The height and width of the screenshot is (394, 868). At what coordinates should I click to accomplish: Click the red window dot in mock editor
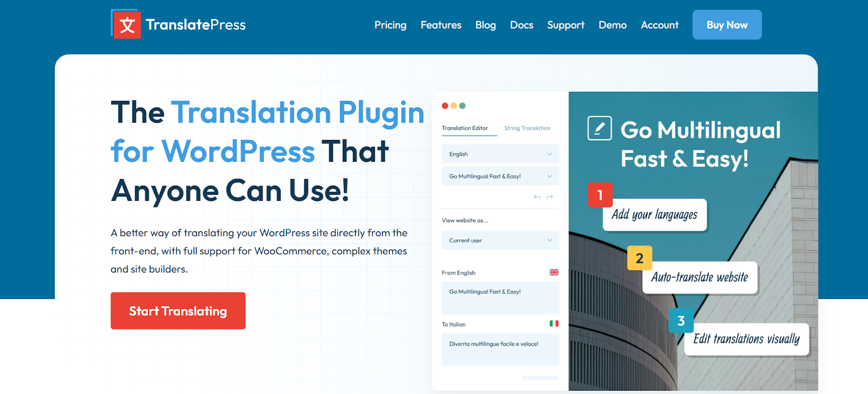click(x=445, y=106)
